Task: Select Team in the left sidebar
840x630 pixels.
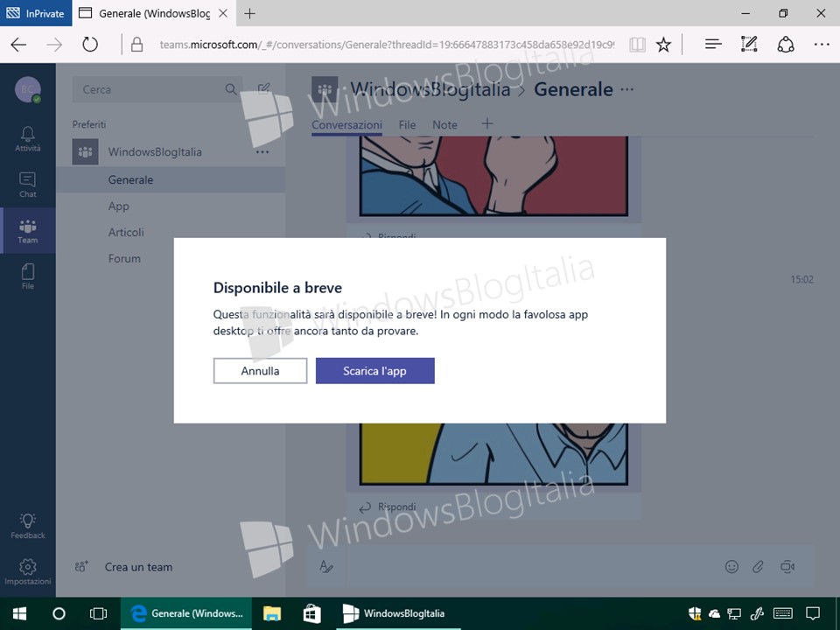Action: (x=28, y=231)
